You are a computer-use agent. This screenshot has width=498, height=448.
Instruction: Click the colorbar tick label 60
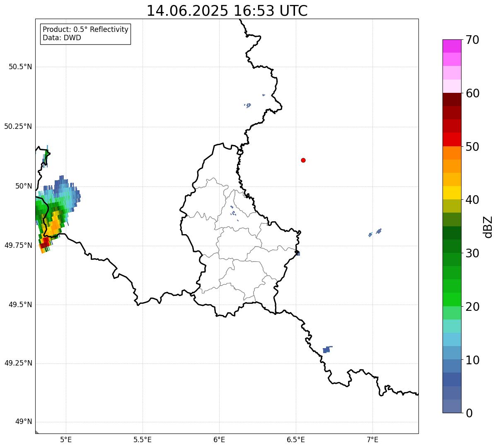472,93
